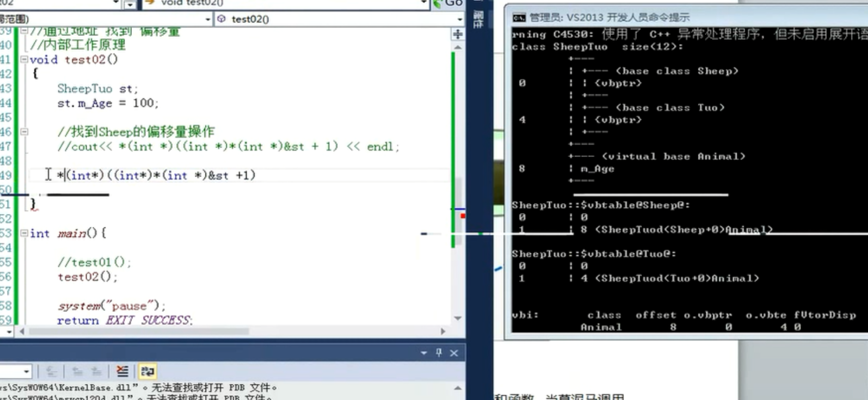Click the expression on line 49
This screenshot has height=400, width=868.
(156, 175)
